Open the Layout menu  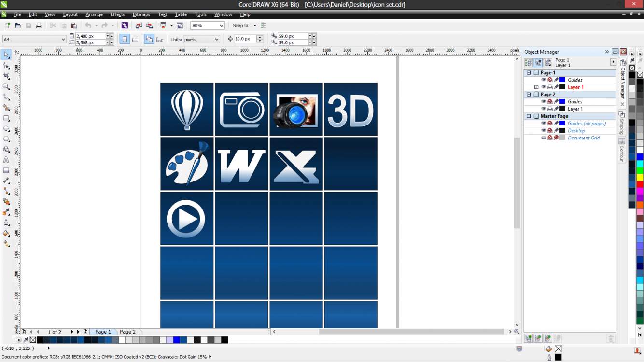point(70,14)
